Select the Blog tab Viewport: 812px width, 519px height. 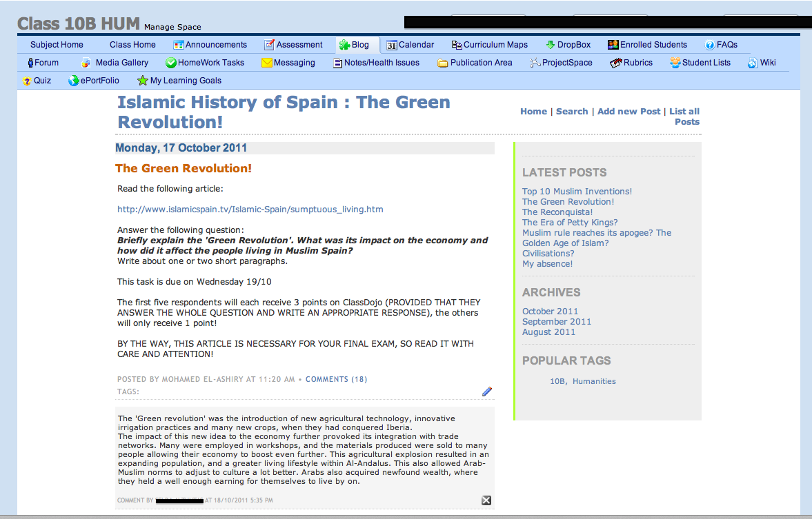(353, 45)
